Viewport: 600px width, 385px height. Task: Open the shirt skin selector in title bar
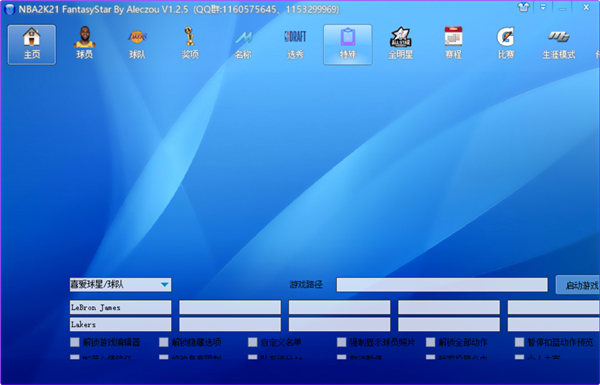pos(523,7)
